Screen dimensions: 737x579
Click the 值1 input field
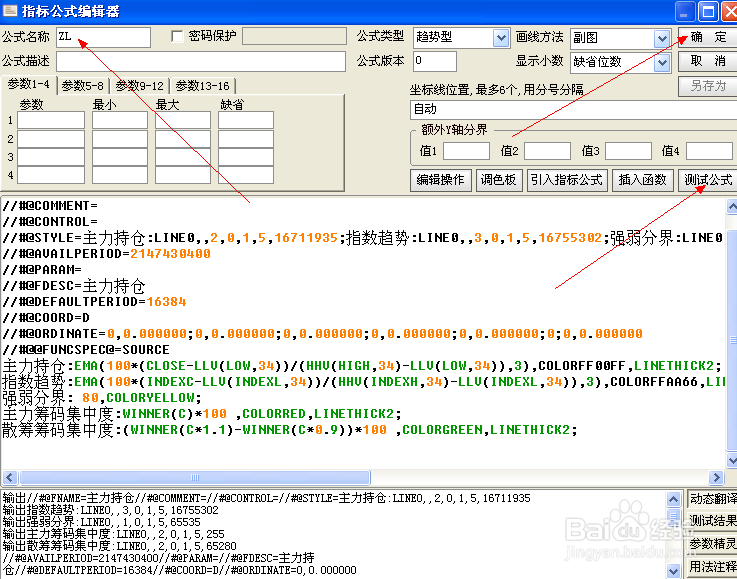pyautogui.click(x=466, y=151)
